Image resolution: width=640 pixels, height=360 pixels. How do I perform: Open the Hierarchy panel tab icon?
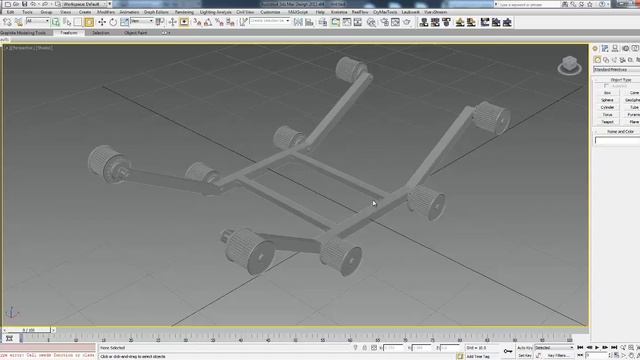click(615, 49)
